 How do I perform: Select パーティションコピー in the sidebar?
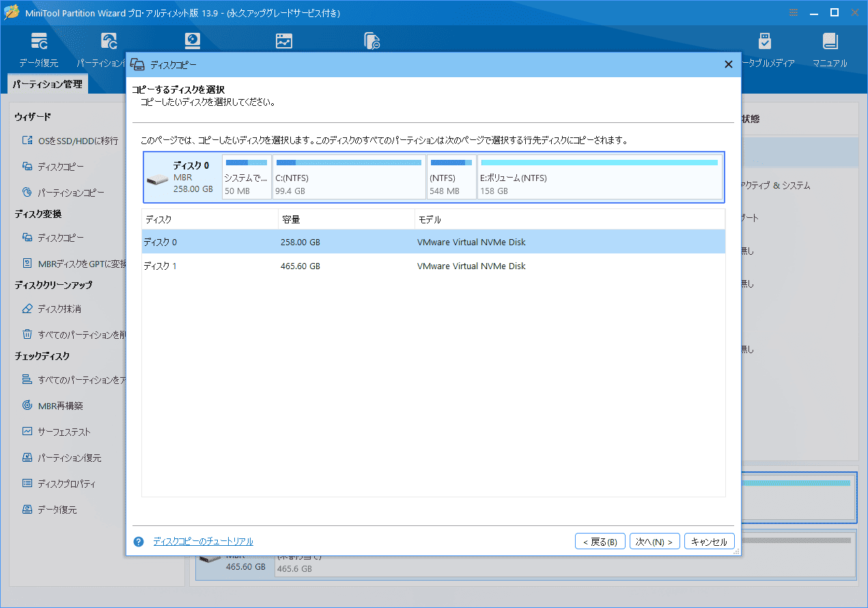pyautogui.click(x=63, y=193)
